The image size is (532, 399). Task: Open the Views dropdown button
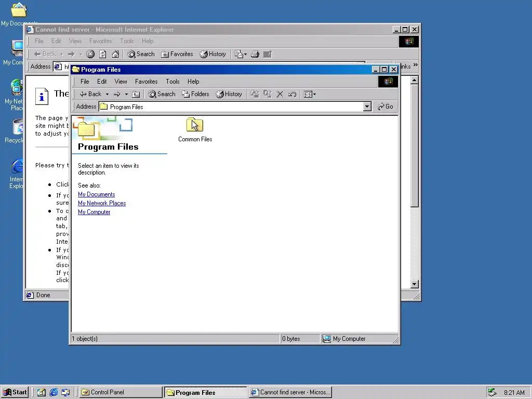coord(310,94)
